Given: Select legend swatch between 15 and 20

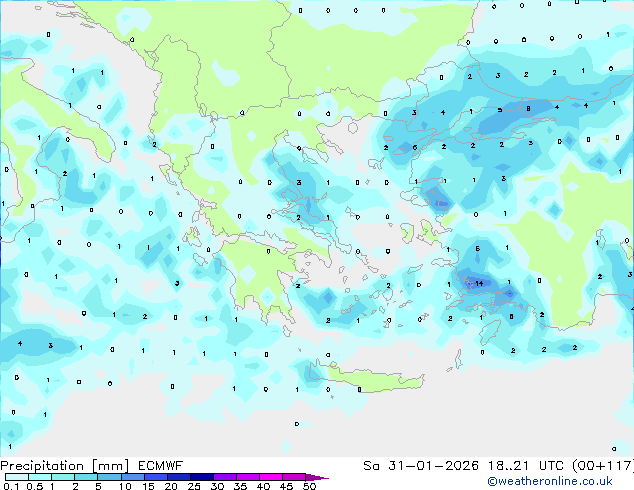Looking at the screenshot, I should (x=156, y=477).
